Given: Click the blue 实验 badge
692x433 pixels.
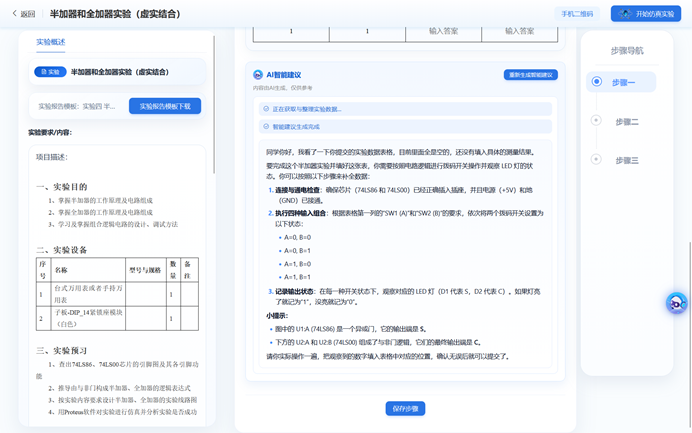Looking at the screenshot, I should [50, 72].
